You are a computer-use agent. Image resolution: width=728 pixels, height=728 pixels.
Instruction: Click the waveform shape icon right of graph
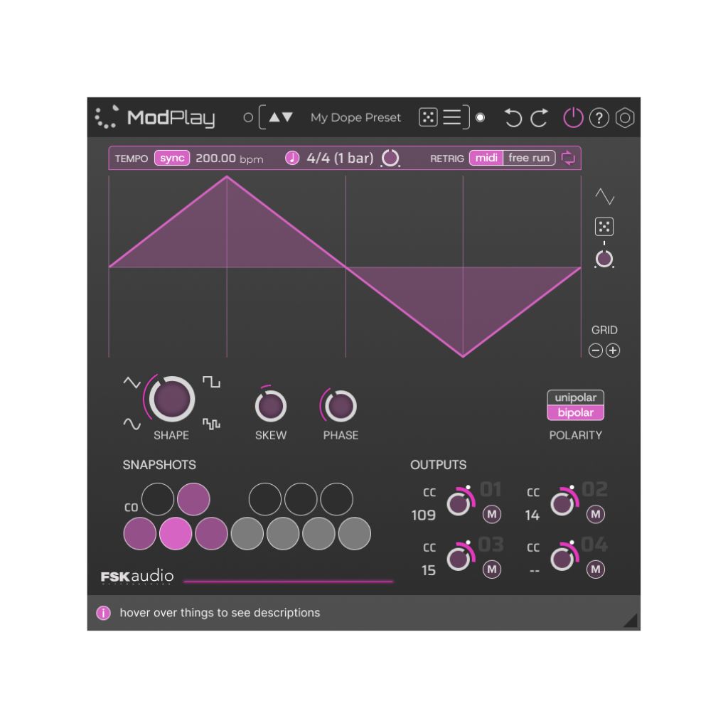point(604,196)
